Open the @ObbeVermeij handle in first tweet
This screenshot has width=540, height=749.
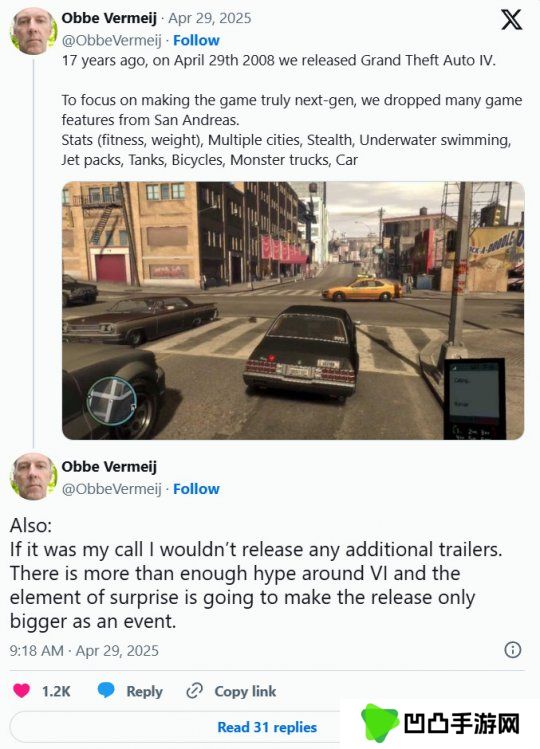pyautogui.click(x=111, y=41)
